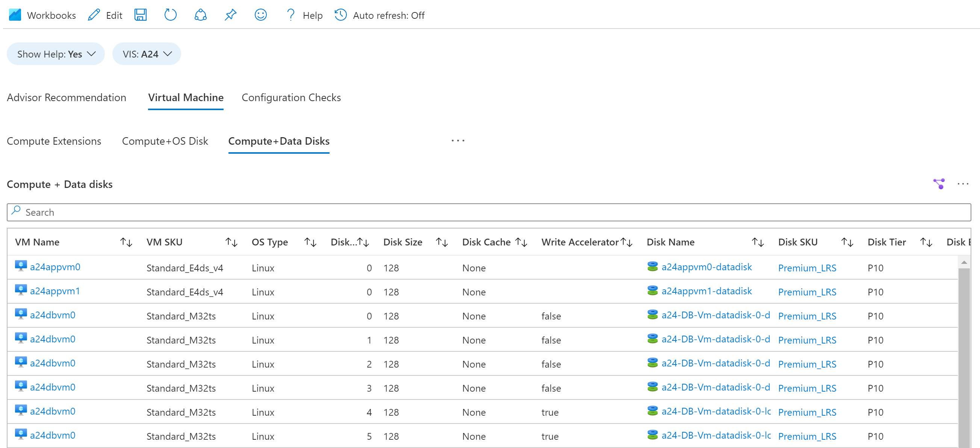Click the purple query graph icon

point(939,184)
